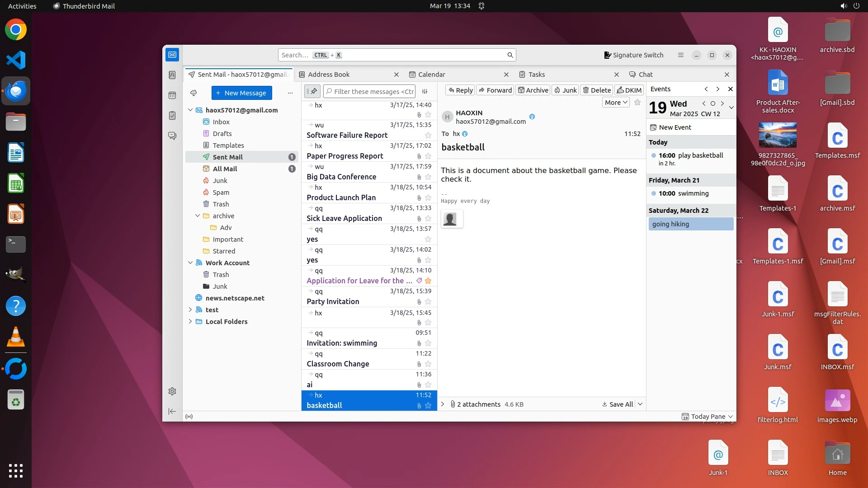Open Settings gear in the sidebar
The height and width of the screenshot is (488, 868).
[172, 391]
